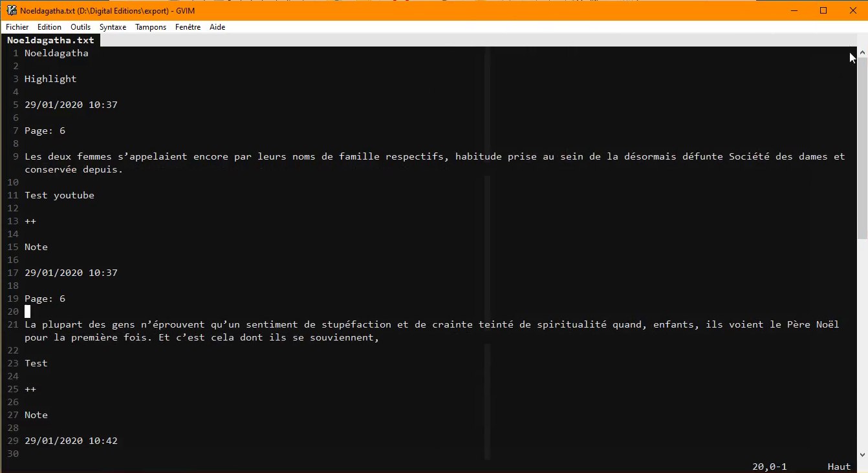Click 'Test' on line 23

[x=36, y=363]
